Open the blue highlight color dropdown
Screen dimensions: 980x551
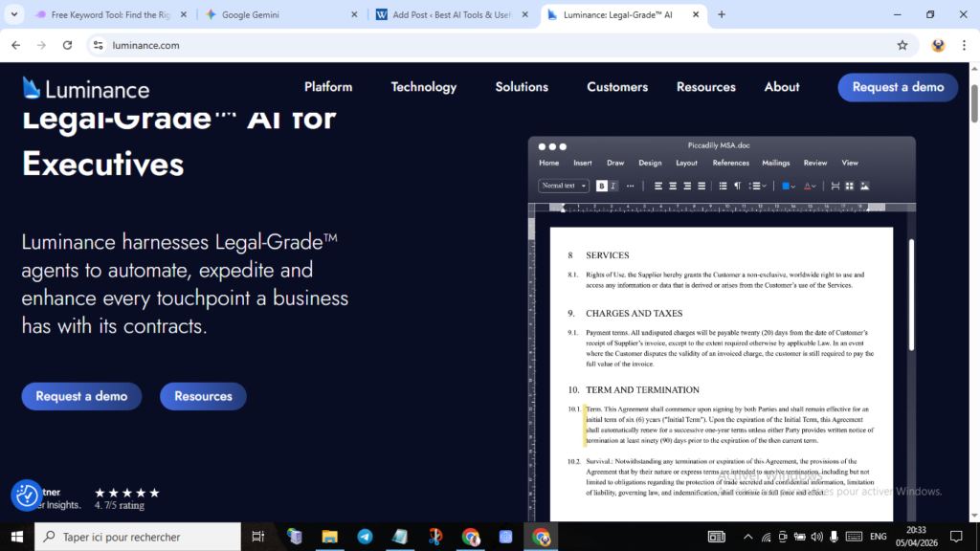click(x=789, y=186)
